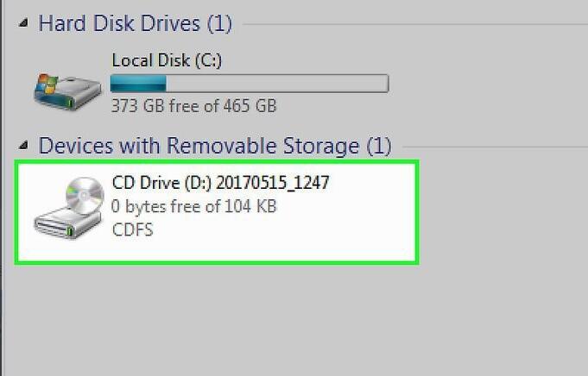Click blank space inside the highlighted CD Drive tile
The image size is (588, 376).
pos(338,225)
